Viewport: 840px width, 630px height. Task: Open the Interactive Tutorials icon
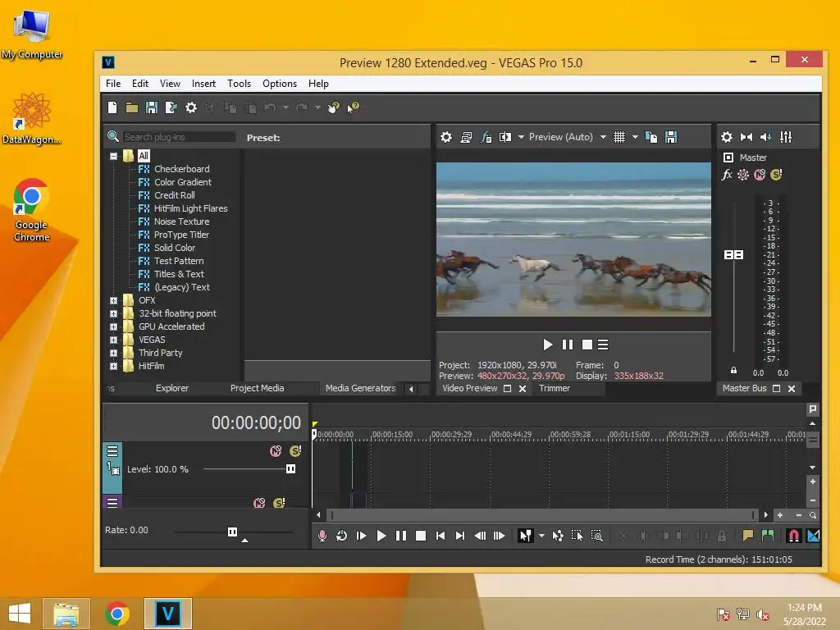[x=333, y=107]
